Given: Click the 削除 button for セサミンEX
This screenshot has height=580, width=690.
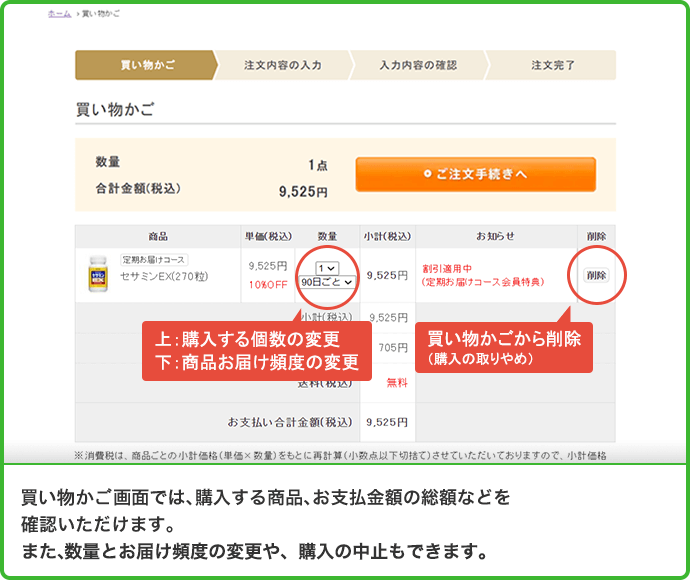Looking at the screenshot, I should 596,275.
